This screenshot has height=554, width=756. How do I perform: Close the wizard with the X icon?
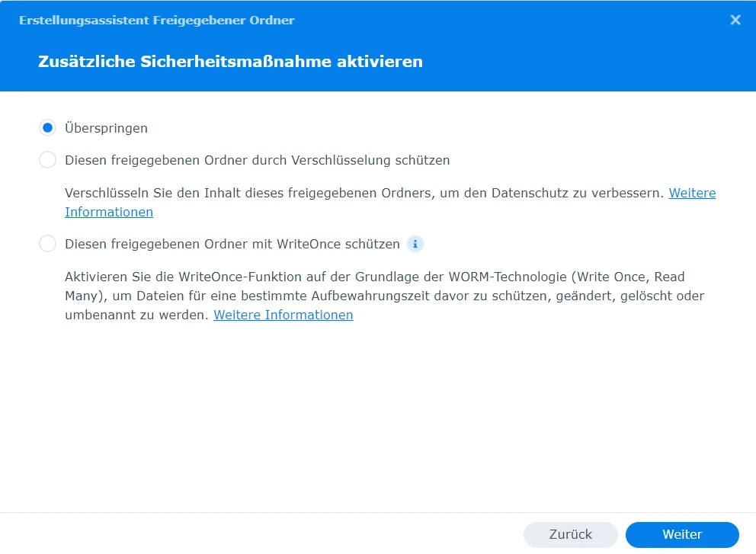pyautogui.click(x=735, y=21)
